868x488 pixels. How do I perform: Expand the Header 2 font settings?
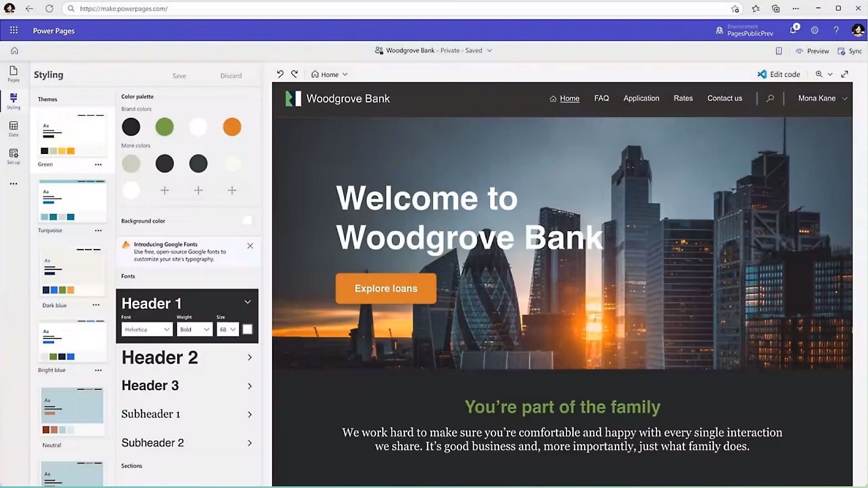click(x=249, y=357)
